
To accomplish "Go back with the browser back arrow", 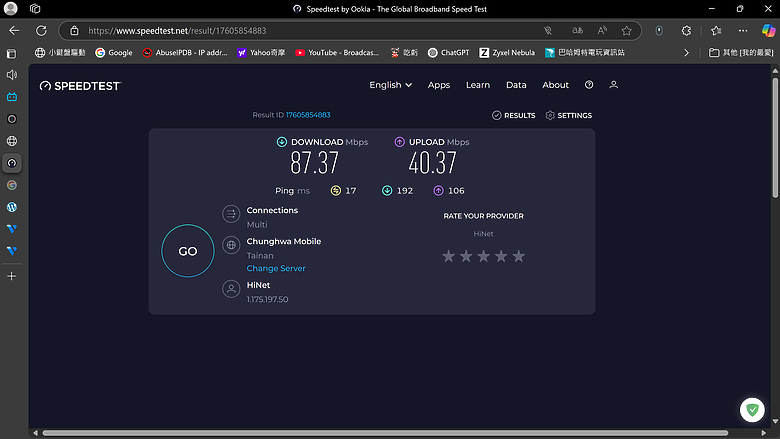I will [14, 31].
